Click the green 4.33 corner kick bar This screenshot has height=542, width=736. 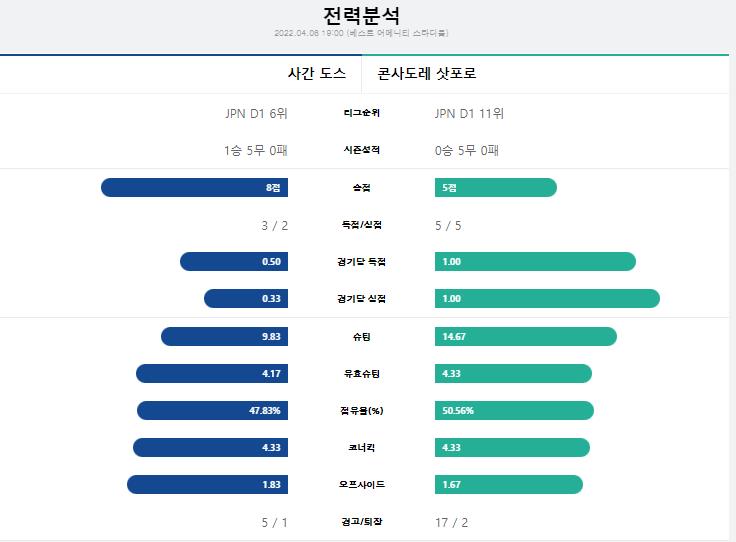tap(512, 448)
